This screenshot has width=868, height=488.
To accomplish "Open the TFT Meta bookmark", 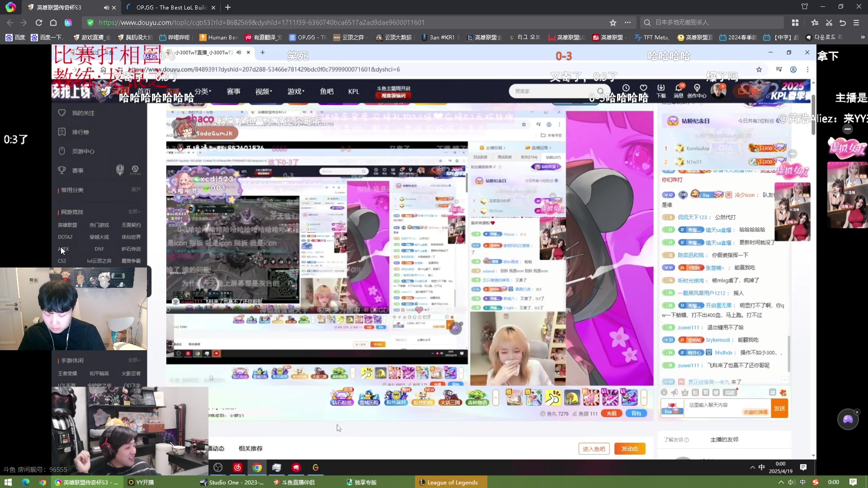I will [652, 38].
